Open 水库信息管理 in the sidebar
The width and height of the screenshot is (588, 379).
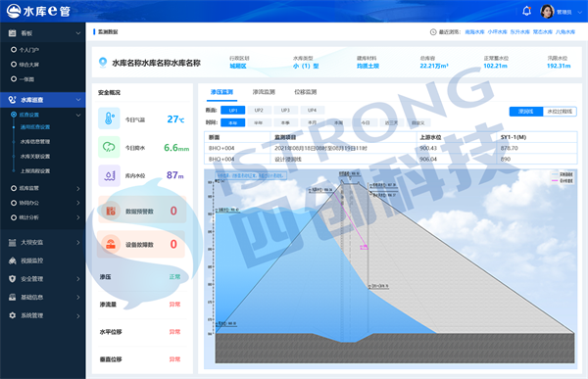point(35,141)
